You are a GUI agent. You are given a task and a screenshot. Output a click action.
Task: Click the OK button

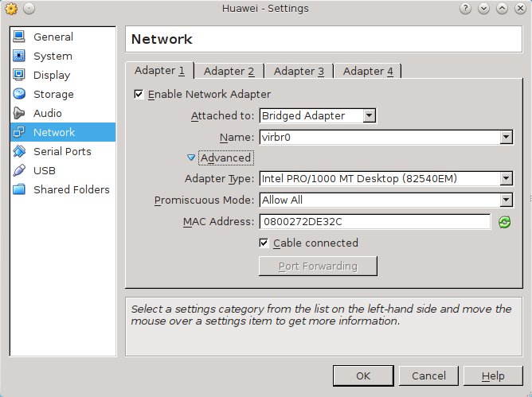pyautogui.click(x=362, y=376)
